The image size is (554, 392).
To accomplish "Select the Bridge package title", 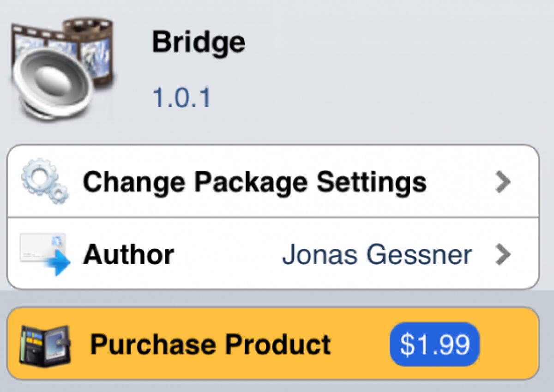I will click(199, 42).
